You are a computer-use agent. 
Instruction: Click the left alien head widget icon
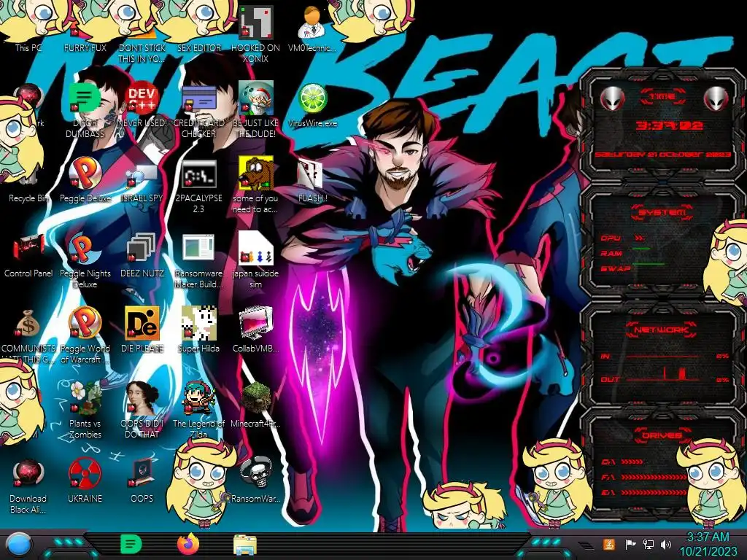612,98
